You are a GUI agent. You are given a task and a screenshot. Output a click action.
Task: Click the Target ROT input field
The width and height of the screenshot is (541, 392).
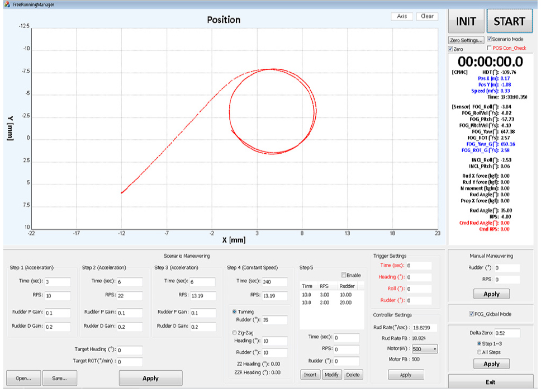click(130, 362)
